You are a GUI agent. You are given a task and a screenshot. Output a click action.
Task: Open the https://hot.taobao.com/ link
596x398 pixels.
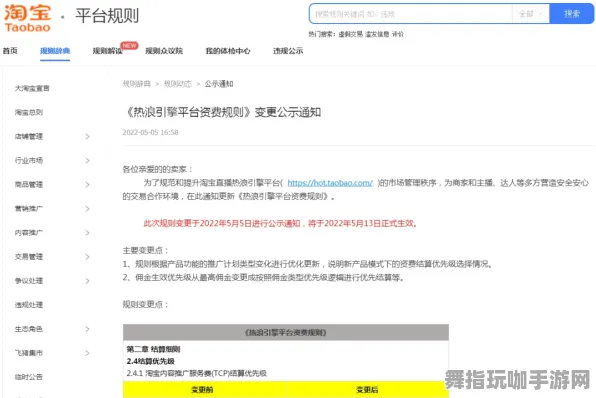pos(330,183)
